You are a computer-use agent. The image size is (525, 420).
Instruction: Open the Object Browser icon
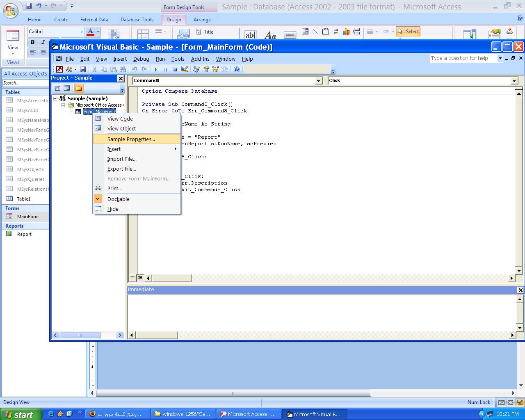point(215,69)
